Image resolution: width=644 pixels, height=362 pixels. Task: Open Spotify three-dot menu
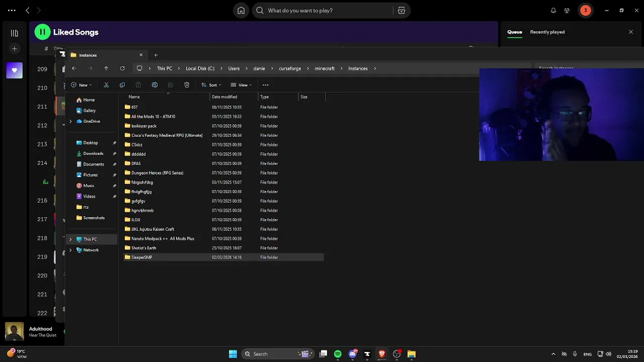coord(12,10)
